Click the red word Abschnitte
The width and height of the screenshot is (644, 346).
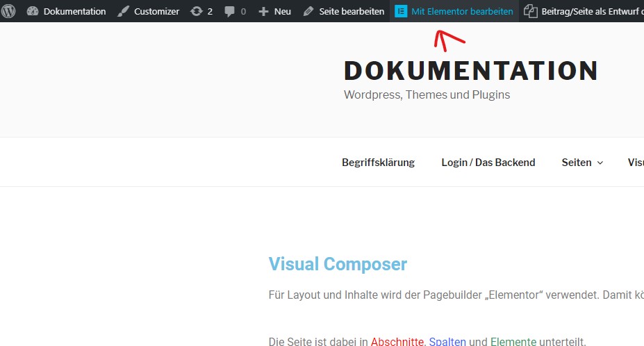pyautogui.click(x=397, y=341)
